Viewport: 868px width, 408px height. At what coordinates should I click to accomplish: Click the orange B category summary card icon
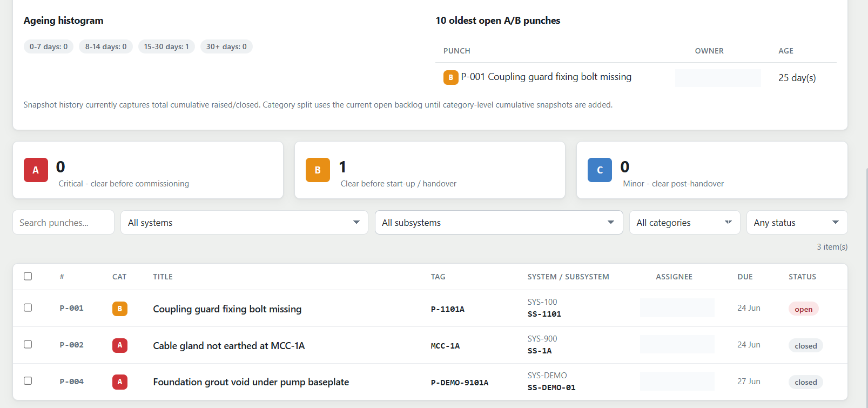point(318,170)
